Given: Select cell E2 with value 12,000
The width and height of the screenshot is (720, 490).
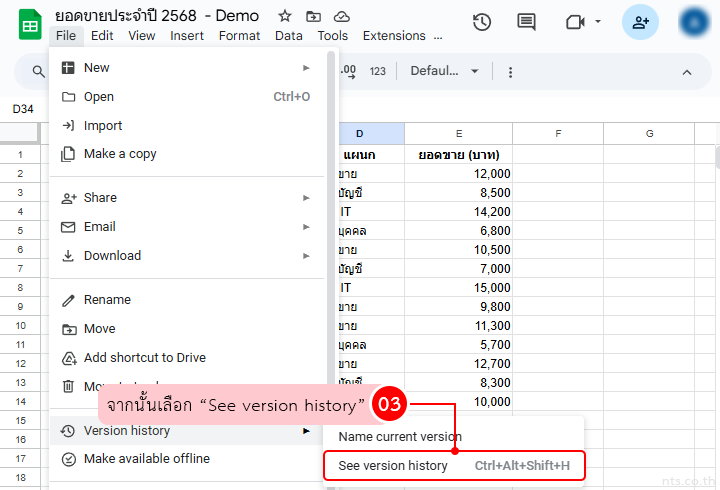Looking at the screenshot, I should coord(458,174).
